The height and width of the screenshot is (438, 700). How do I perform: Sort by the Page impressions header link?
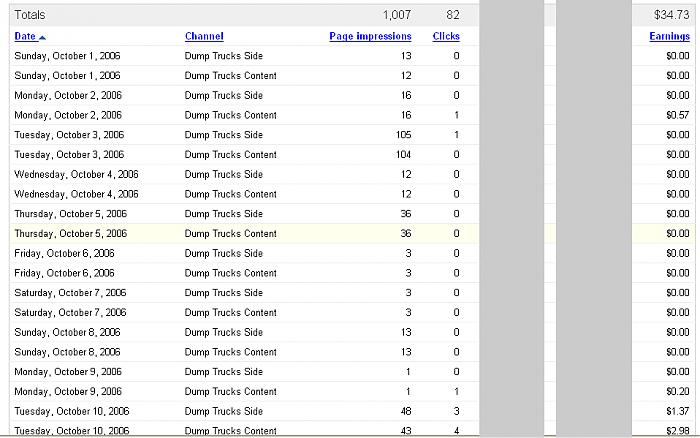370,37
